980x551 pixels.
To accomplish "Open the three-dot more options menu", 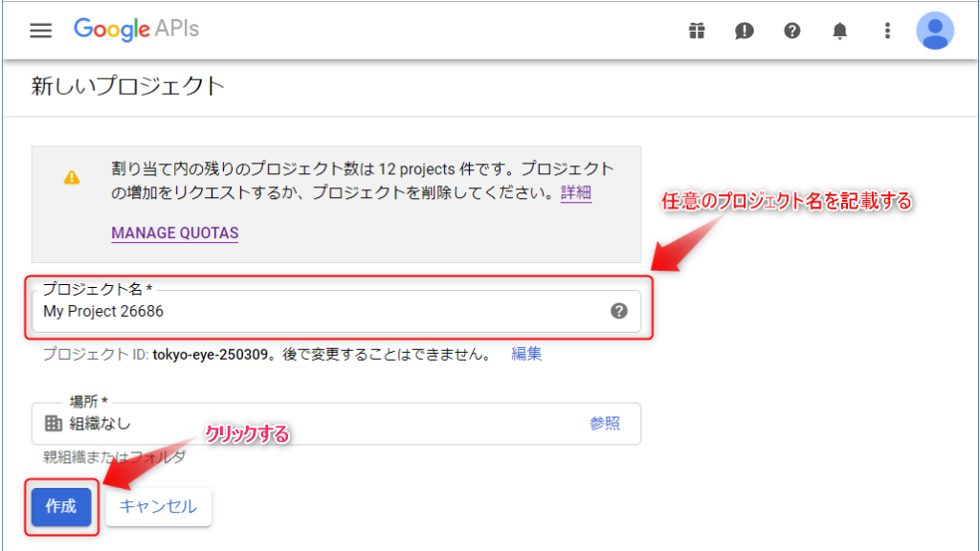I will (887, 32).
